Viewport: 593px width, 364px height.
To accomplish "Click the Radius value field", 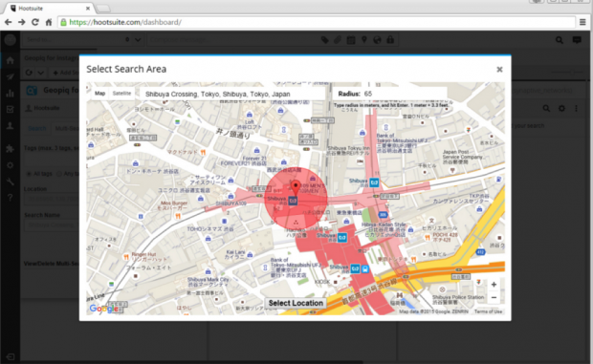I will point(405,94).
